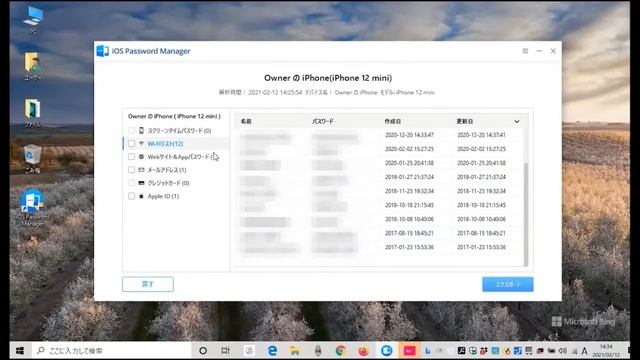Tick the Webサイト&Appパスワード checkbox
Image resolution: width=640 pixels, height=360 pixels.
pyautogui.click(x=131, y=157)
